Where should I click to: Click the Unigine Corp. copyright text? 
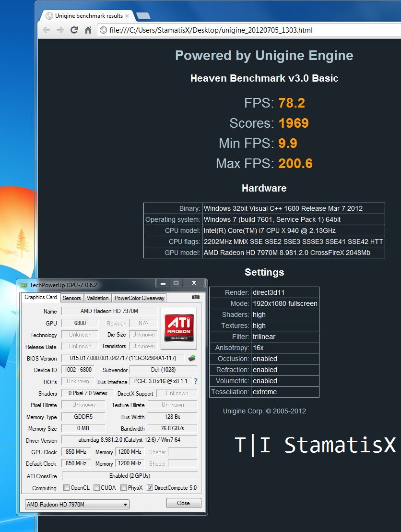pyautogui.click(x=264, y=411)
